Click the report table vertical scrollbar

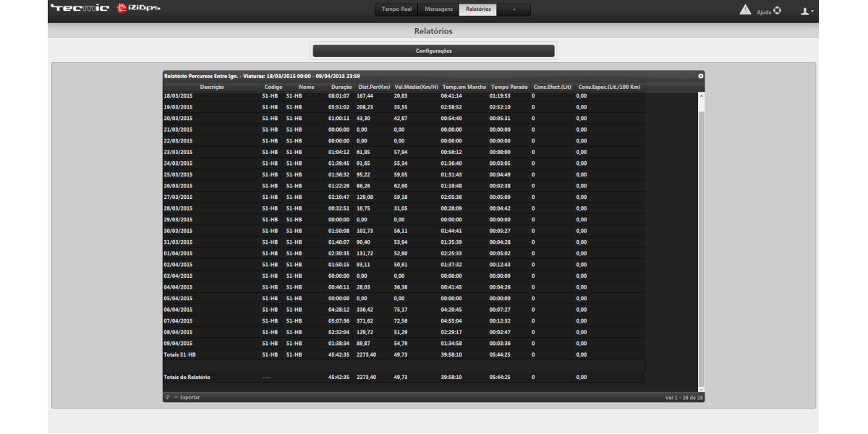click(x=700, y=239)
